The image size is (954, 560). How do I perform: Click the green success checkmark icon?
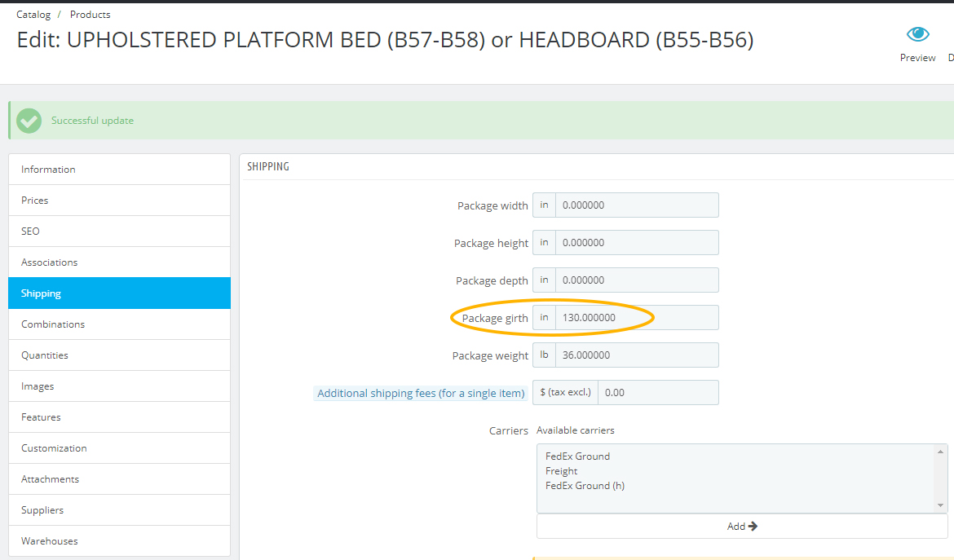click(x=29, y=121)
